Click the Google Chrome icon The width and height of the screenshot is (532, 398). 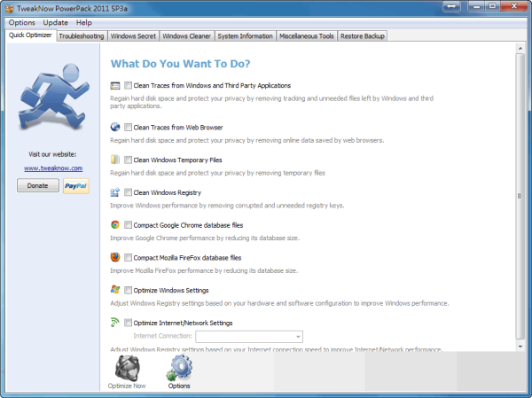[x=115, y=224]
